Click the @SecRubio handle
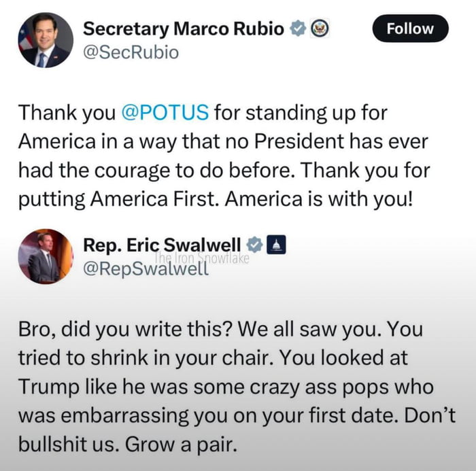 (131, 52)
